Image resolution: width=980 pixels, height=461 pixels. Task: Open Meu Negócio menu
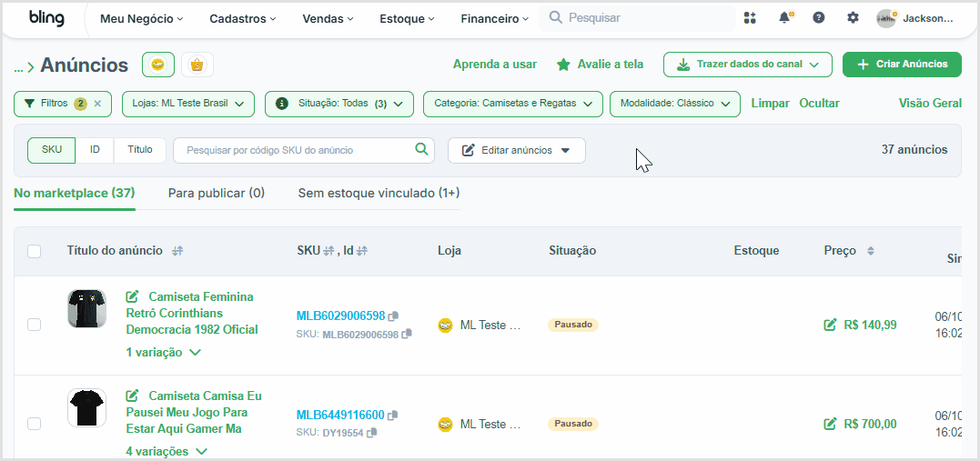pos(142,19)
